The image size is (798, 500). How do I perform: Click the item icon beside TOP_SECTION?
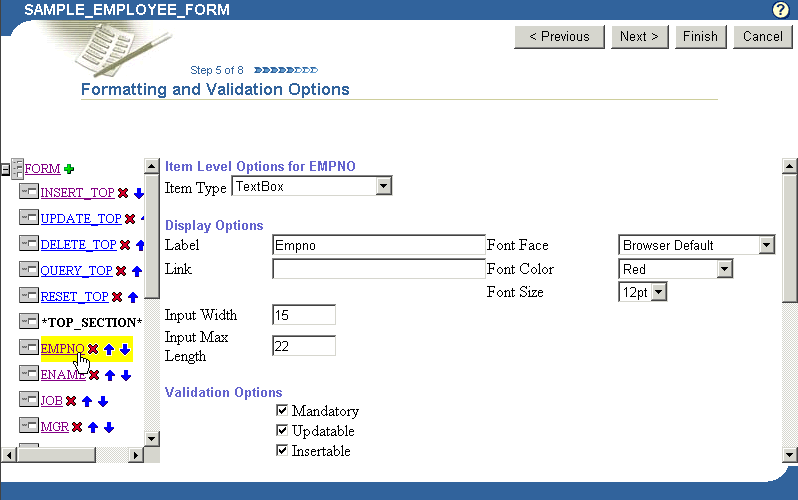click(x=28, y=321)
